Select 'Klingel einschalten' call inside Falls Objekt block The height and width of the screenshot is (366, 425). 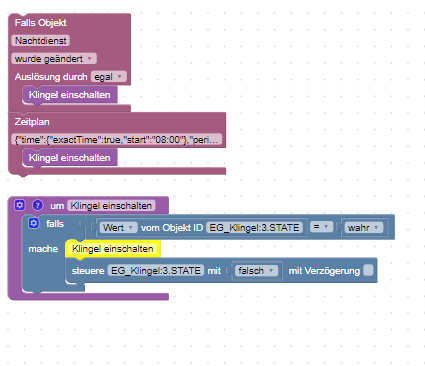[69, 95]
